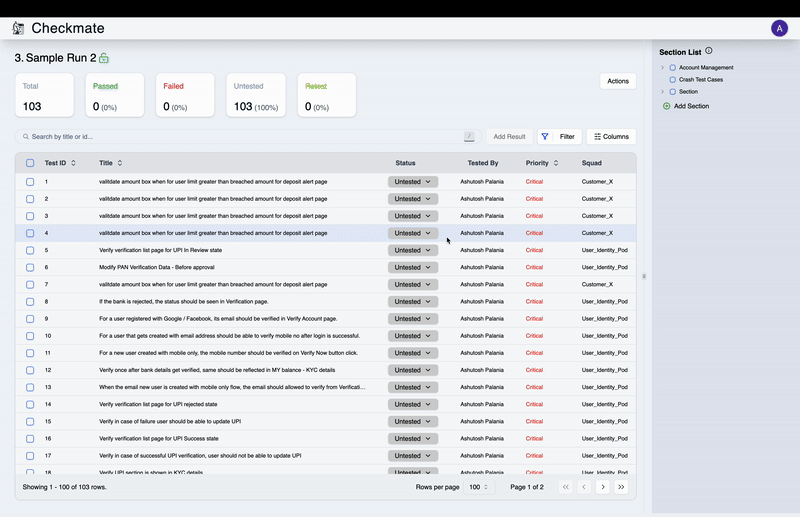
Task: Click the search by title or id field
Action: tap(240, 136)
